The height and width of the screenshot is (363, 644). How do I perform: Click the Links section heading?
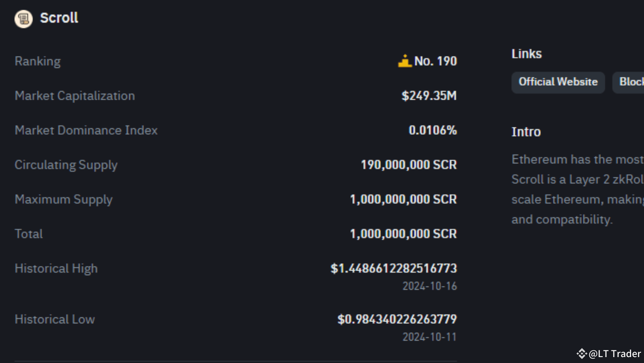527,53
